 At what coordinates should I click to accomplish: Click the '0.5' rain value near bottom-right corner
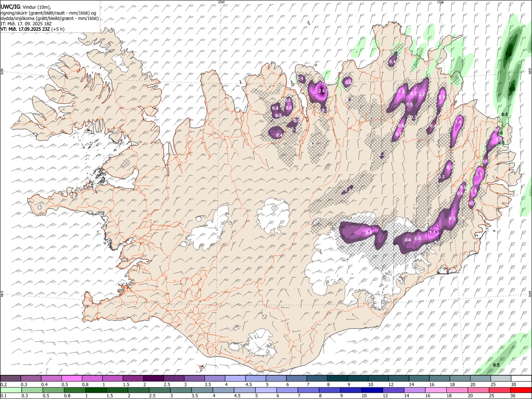pos(496,365)
